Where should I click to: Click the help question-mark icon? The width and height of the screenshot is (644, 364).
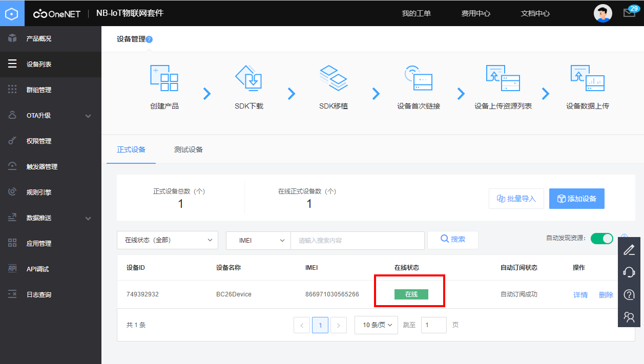tap(629, 294)
